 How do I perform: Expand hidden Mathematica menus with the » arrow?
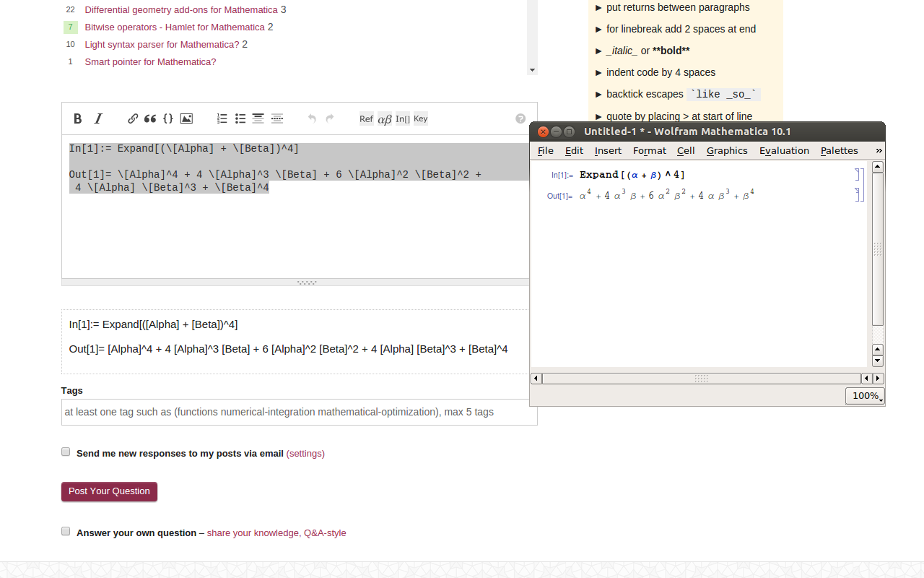click(x=879, y=150)
